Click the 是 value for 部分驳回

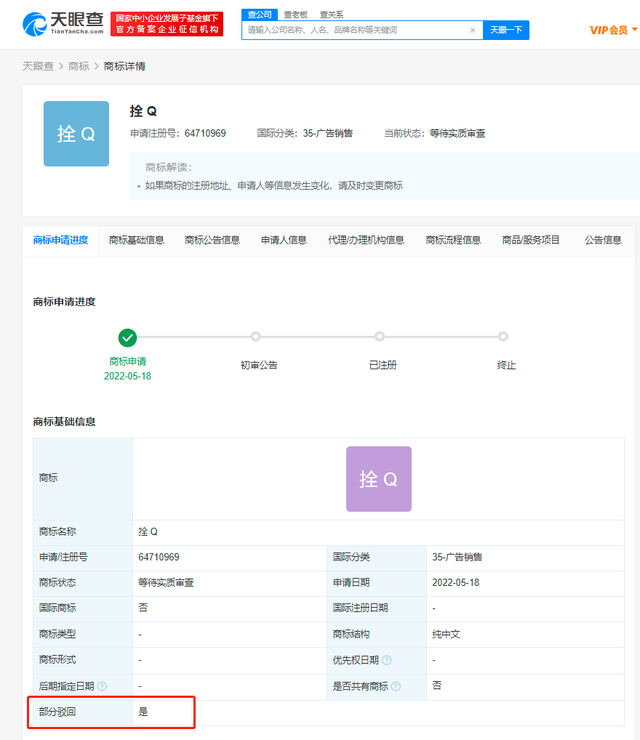tap(143, 712)
